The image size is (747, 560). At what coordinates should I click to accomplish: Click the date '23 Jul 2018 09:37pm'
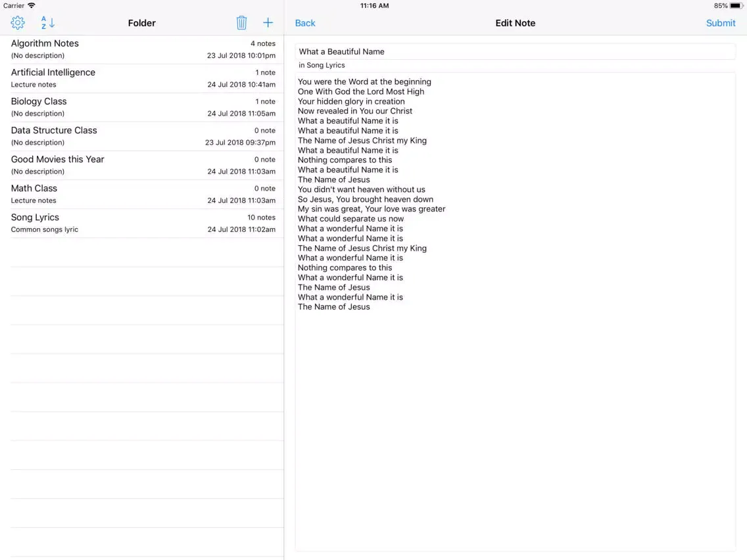(240, 143)
